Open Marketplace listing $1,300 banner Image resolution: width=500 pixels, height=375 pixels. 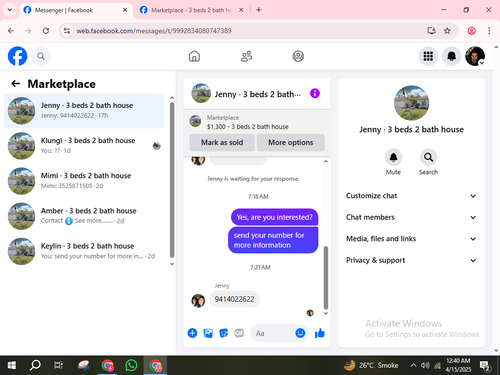[x=257, y=122]
